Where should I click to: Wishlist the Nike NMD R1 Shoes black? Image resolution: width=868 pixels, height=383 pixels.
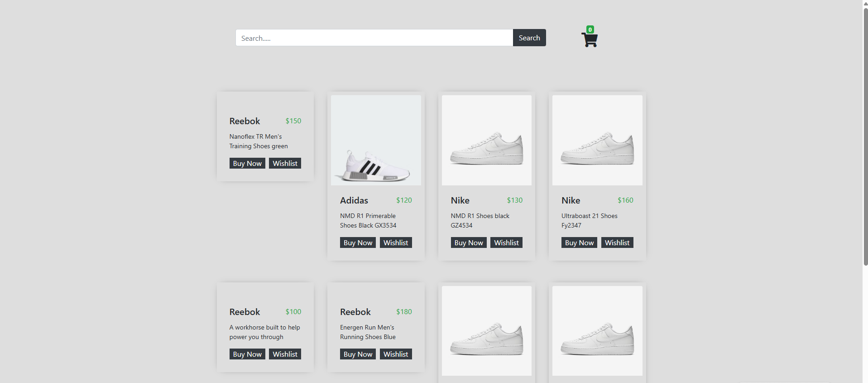pyautogui.click(x=507, y=242)
